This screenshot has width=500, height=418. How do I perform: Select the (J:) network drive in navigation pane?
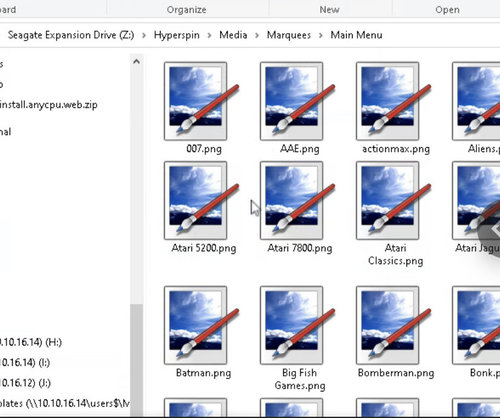point(25,383)
